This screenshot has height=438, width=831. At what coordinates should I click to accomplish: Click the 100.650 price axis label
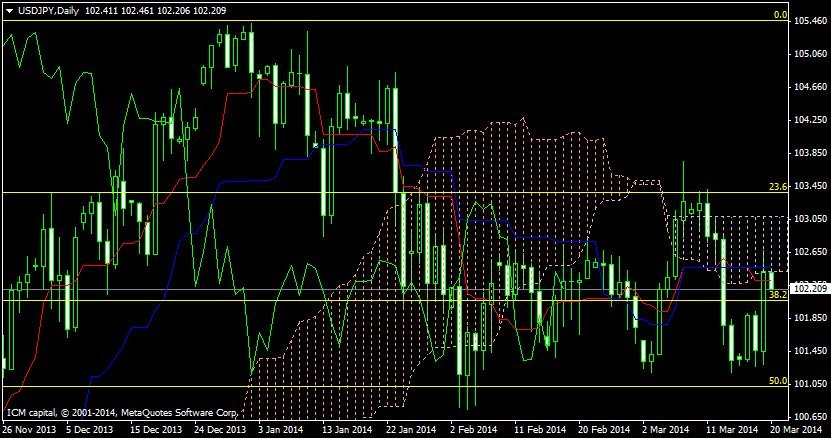pos(810,417)
